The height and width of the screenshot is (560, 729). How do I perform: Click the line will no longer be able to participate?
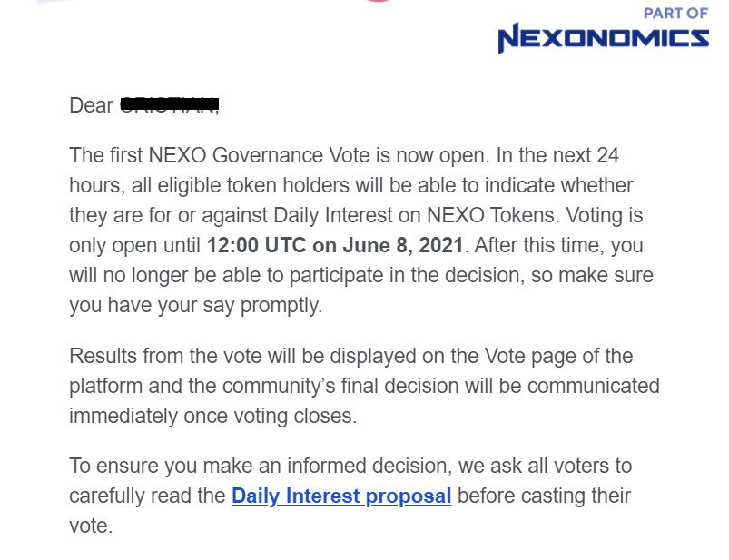tap(361, 275)
